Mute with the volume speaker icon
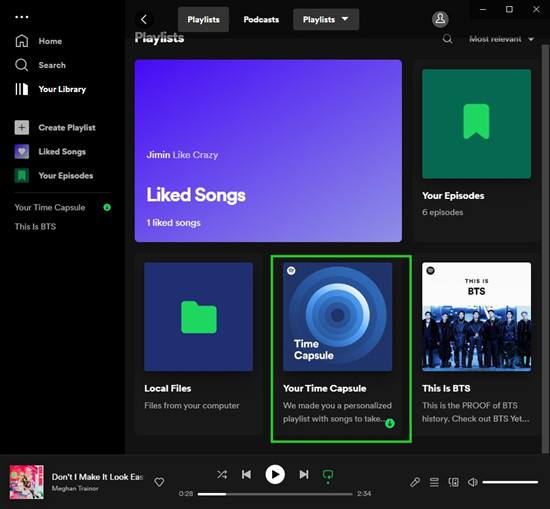 (x=472, y=482)
